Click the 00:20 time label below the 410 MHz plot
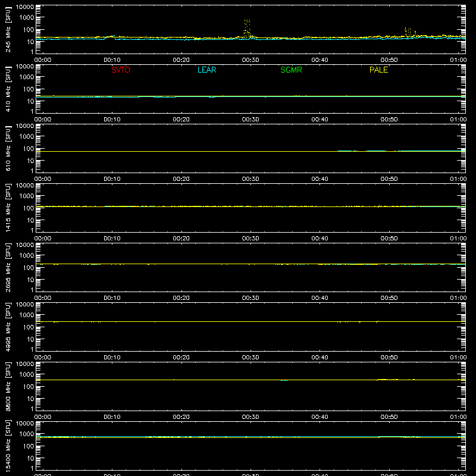This screenshot has width=476, height=476. coord(181,120)
